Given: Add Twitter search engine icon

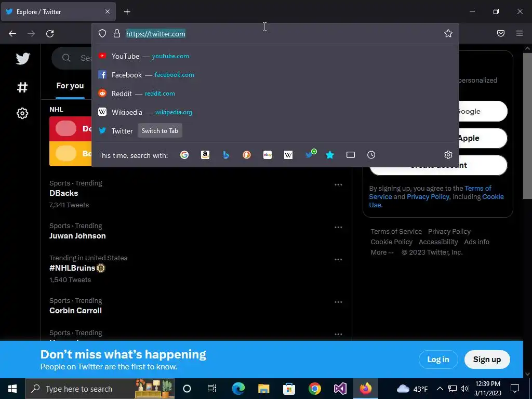Looking at the screenshot, I should (x=310, y=154).
